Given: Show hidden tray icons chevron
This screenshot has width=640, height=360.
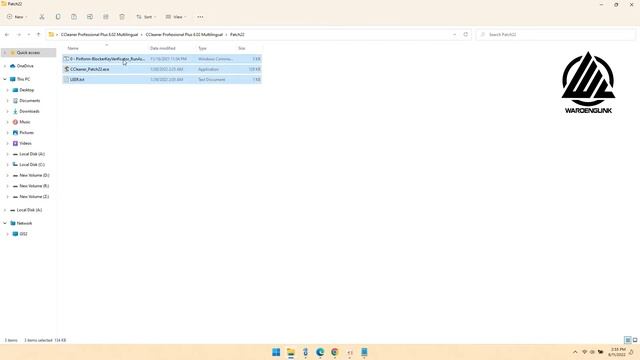Looking at the screenshot, I should [x=575, y=352].
